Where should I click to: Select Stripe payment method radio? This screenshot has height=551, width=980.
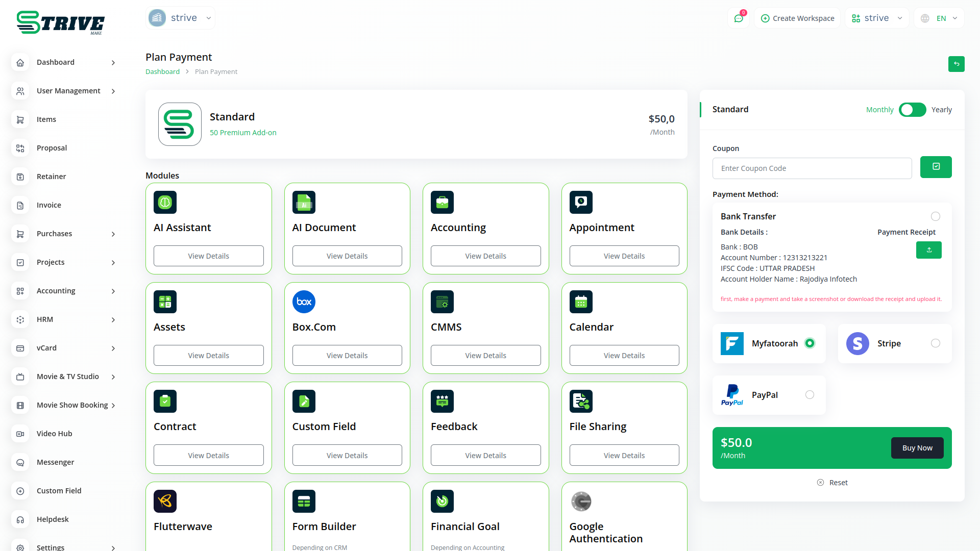click(x=935, y=343)
